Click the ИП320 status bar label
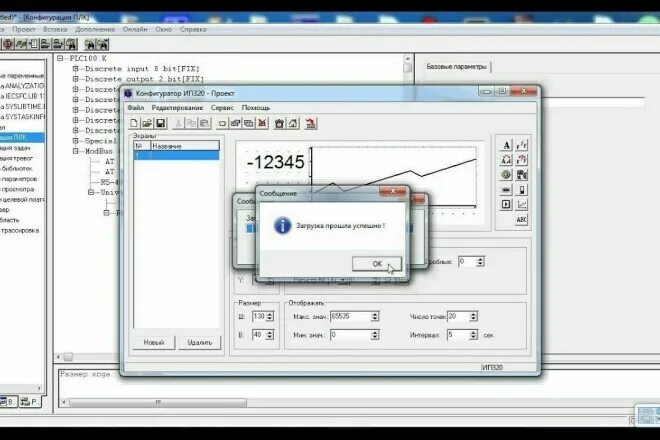The image size is (660, 440). 492,368
